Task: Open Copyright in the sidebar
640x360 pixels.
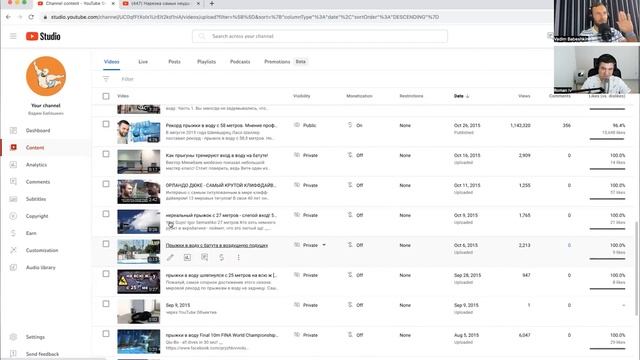Action: (x=37, y=216)
